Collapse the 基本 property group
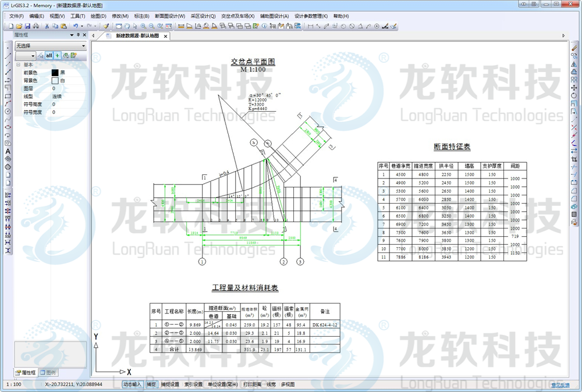Image resolution: width=582 pixels, height=392 pixels. click(x=18, y=65)
